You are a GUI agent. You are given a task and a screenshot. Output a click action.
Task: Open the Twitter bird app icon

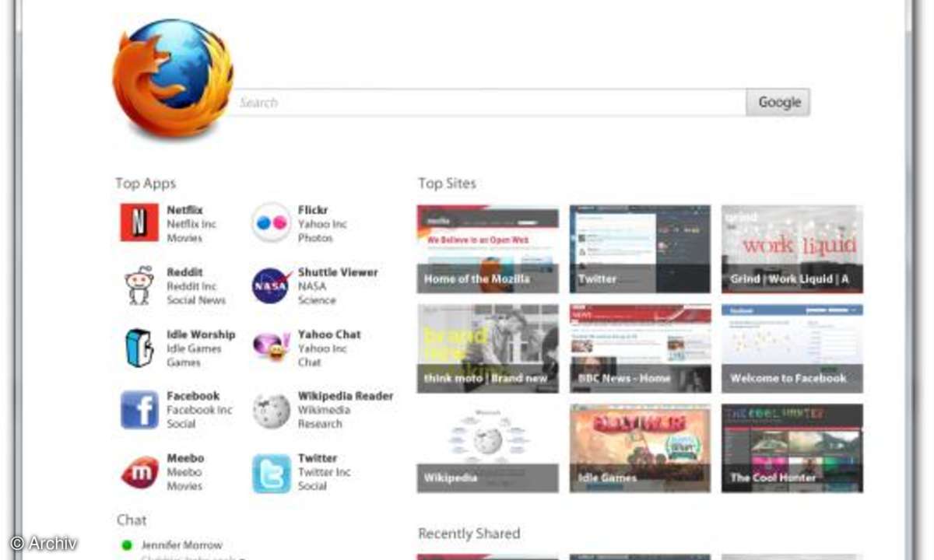[272, 474]
